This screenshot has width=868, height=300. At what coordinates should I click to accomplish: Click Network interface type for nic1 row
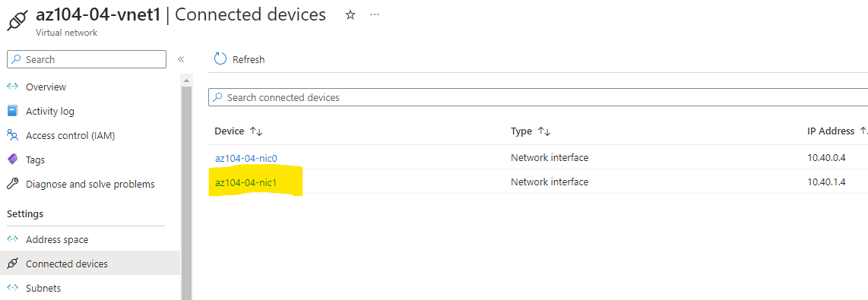click(x=549, y=182)
